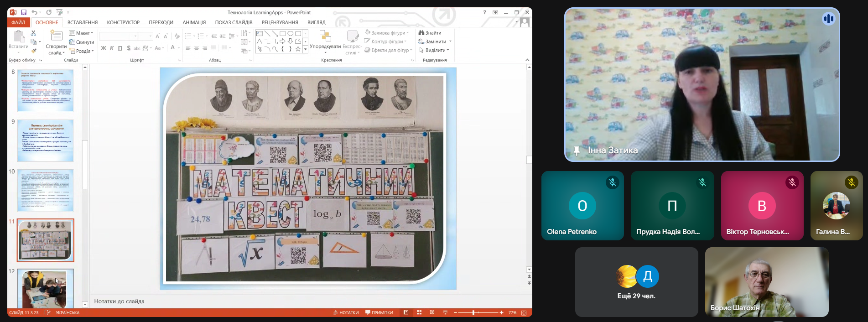Click the Cut scissors icon
This screenshot has height=322, width=868.
point(33,33)
